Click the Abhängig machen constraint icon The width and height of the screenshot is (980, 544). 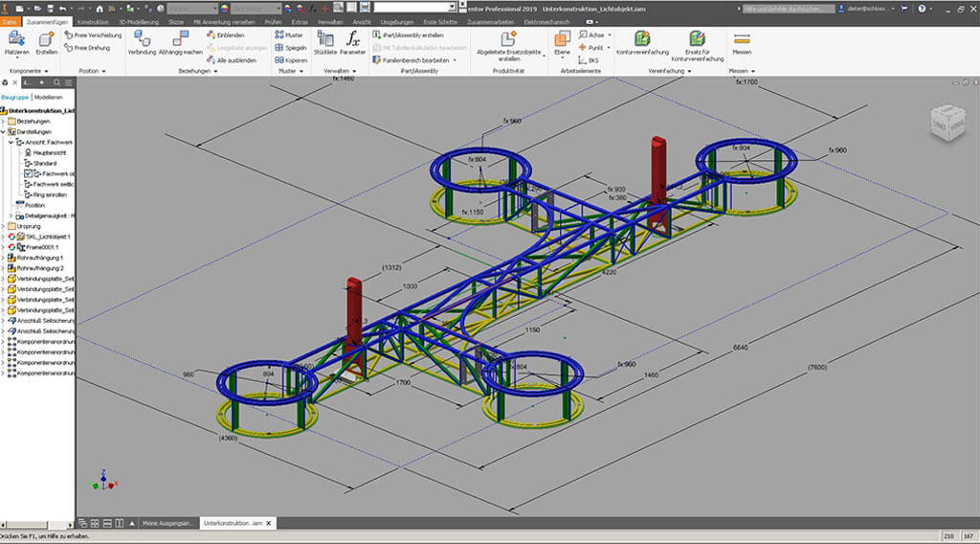(180, 40)
